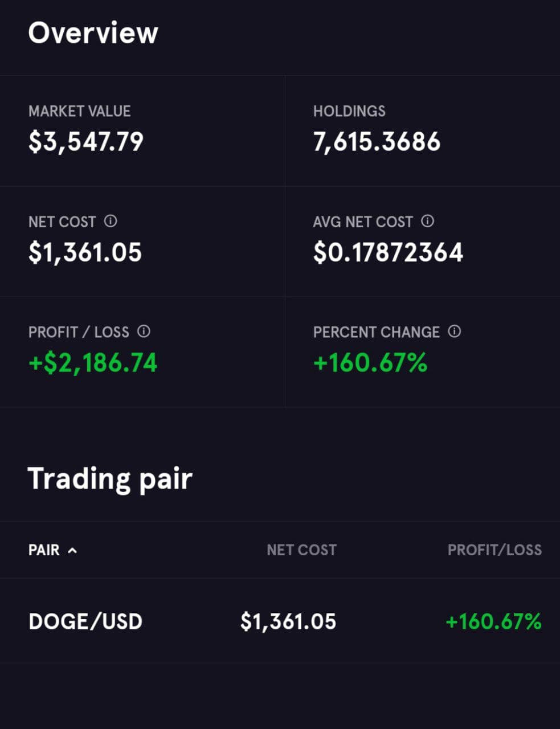Sort by the NET COST column header
Screen dimensions: 560x729
click(x=301, y=550)
